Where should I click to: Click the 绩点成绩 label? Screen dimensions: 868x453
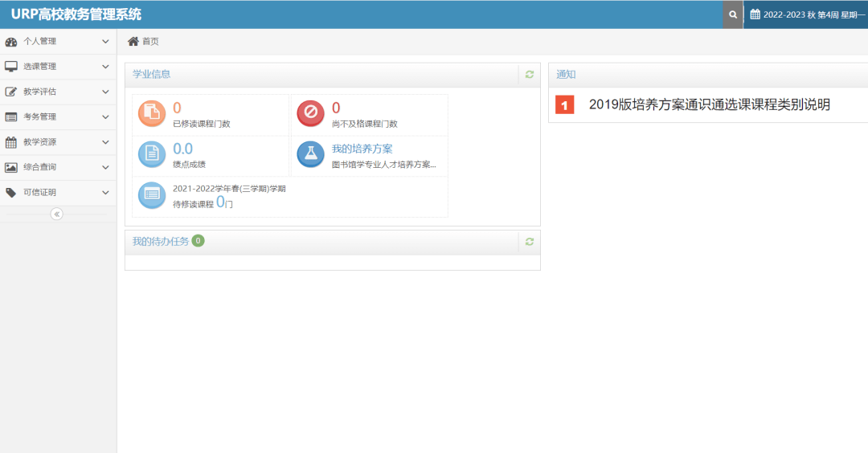tap(190, 165)
